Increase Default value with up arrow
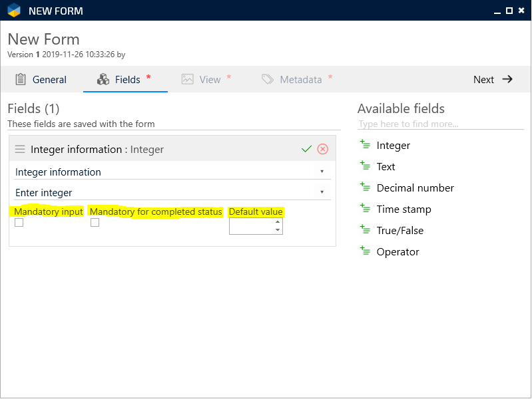 278,222
